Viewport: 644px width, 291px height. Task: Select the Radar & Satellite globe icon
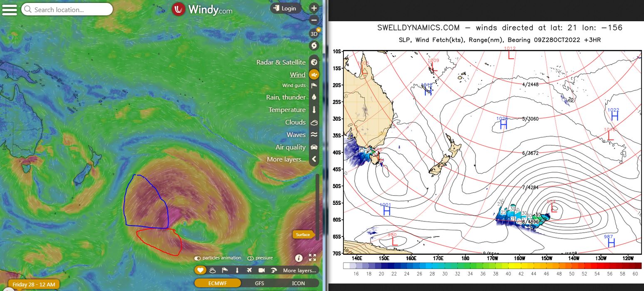click(x=314, y=62)
